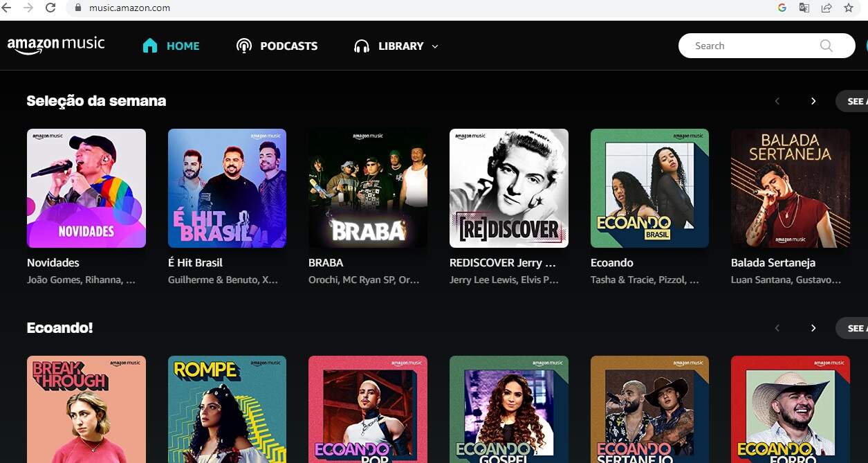Click the share page icon
This screenshot has width=868, height=463.
[827, 8]
